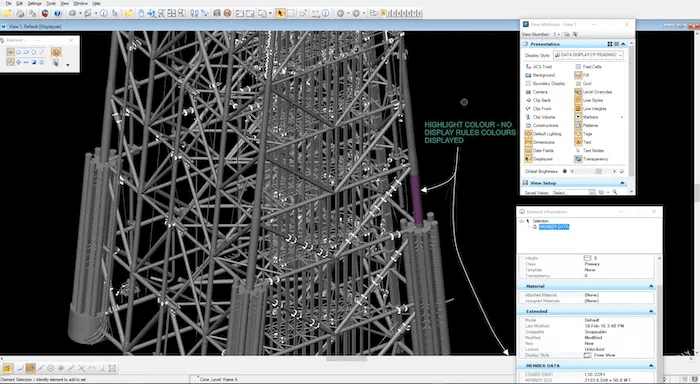Open the Window menu
The image size is (700, 384).
pos(80,4)
